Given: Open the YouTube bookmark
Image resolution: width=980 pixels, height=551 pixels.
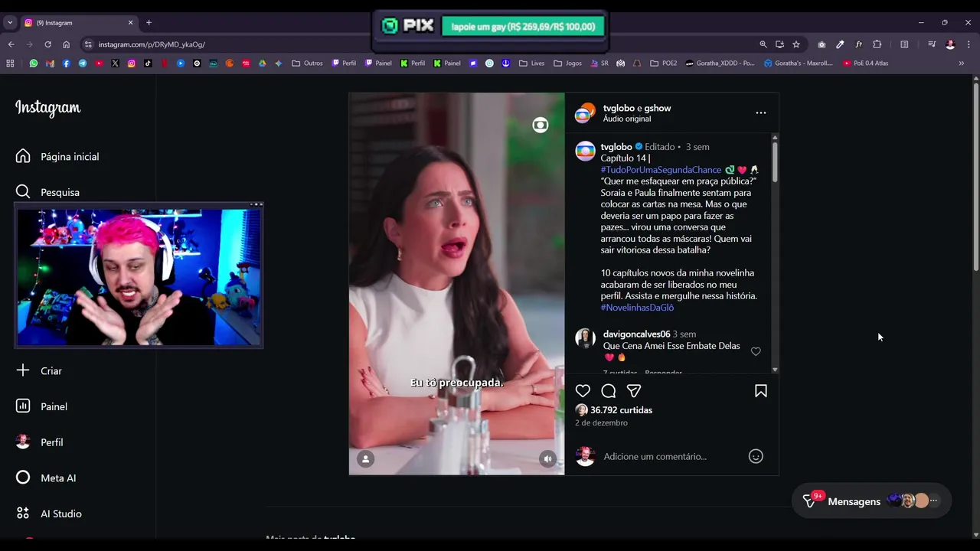Looking at the screenshot, I should coord(99,64).
